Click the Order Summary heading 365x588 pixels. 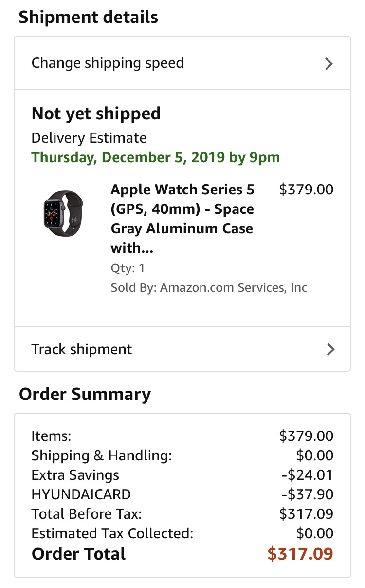click(x=85, y=394)
